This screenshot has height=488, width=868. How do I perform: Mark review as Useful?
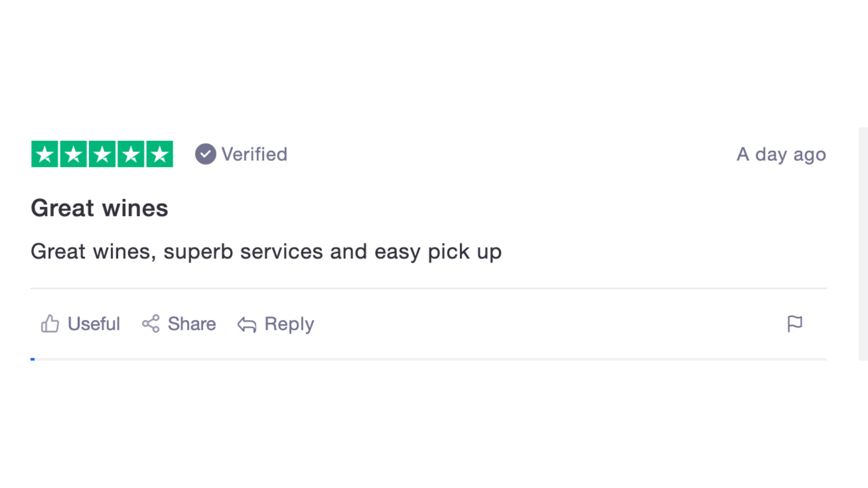94,324
